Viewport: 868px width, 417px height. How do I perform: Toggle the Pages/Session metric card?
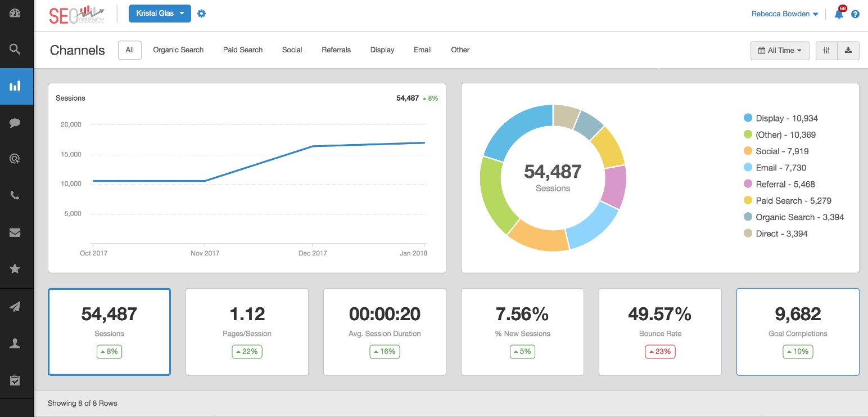pos(246,332)
